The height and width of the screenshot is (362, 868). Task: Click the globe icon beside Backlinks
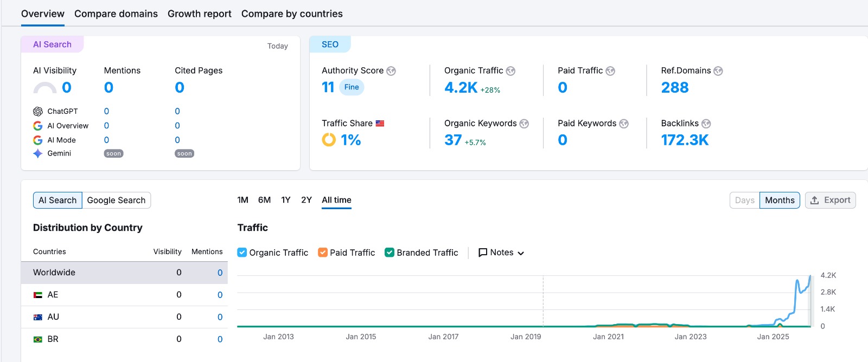point(706,124)
